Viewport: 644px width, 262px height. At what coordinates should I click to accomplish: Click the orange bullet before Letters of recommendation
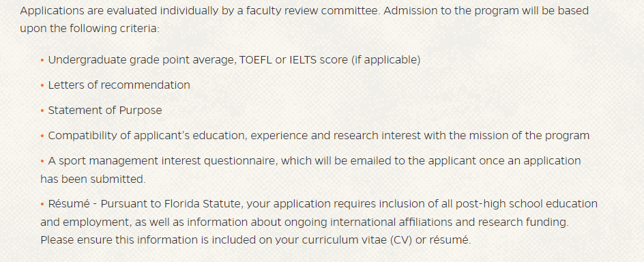42,85
